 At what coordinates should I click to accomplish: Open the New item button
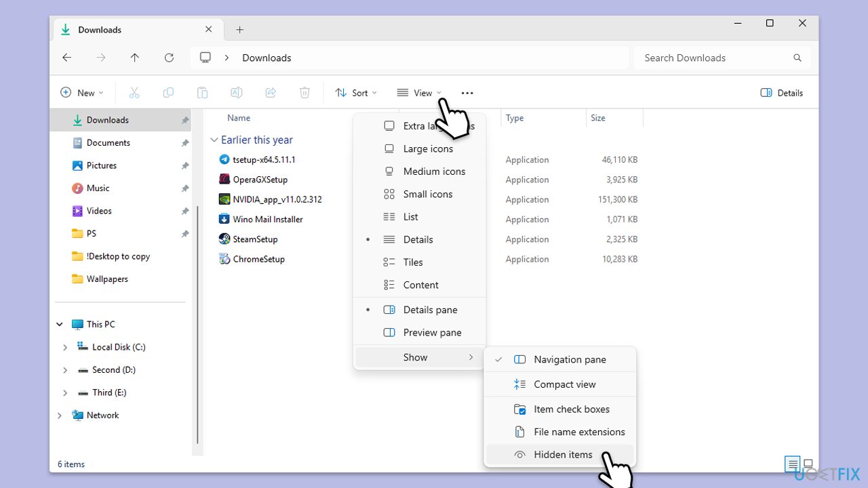[82, 93]
